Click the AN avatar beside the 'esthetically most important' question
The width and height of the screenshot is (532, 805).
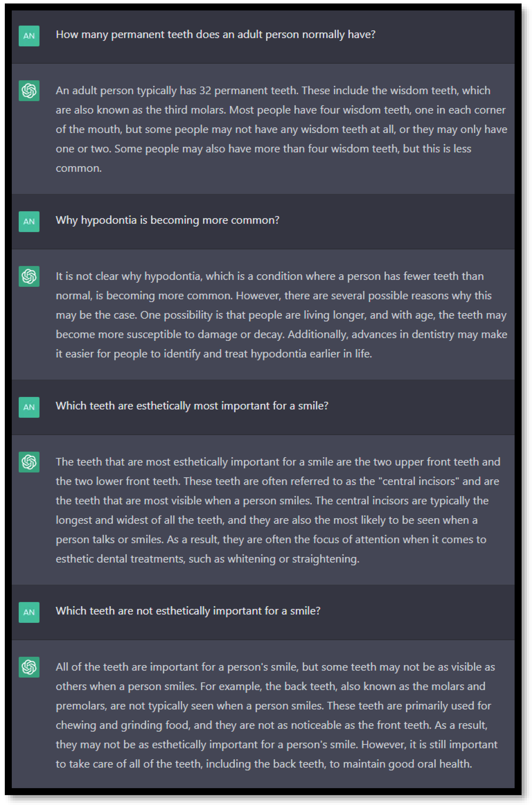[29, 407]
